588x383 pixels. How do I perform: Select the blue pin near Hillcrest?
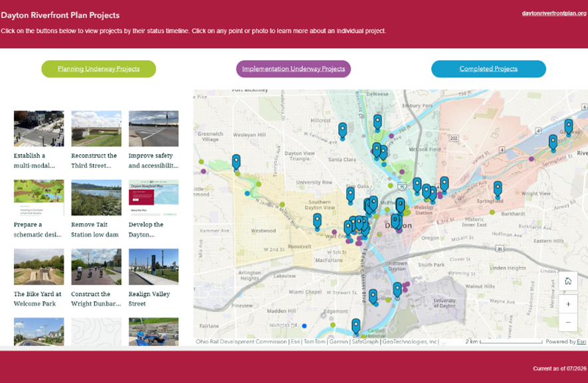click(342, 130)
